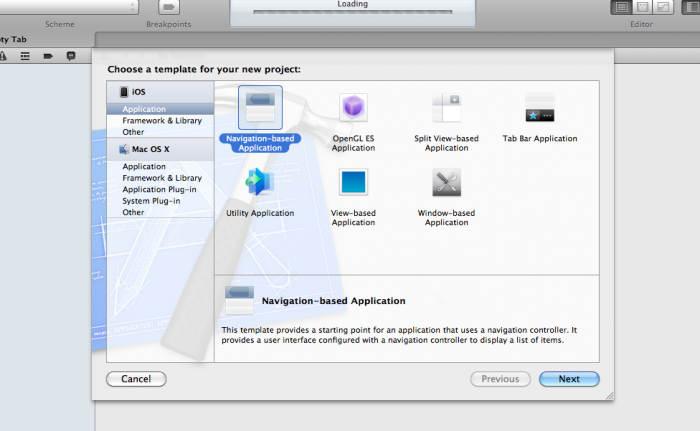Select Other category under iOS

[x=133, y=132]
